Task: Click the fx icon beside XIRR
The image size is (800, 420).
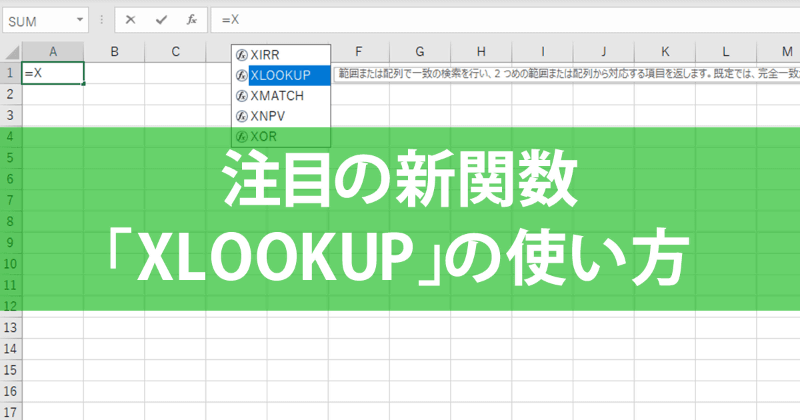Action: pos(242,55)
